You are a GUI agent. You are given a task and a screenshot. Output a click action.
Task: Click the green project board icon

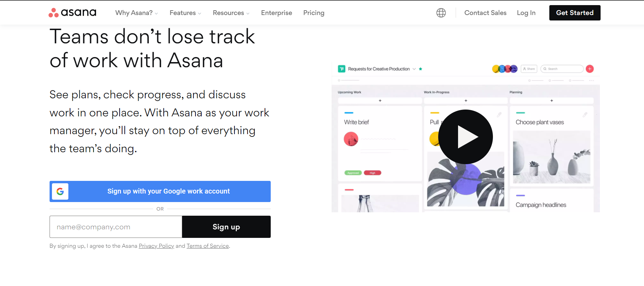[341, 69]
